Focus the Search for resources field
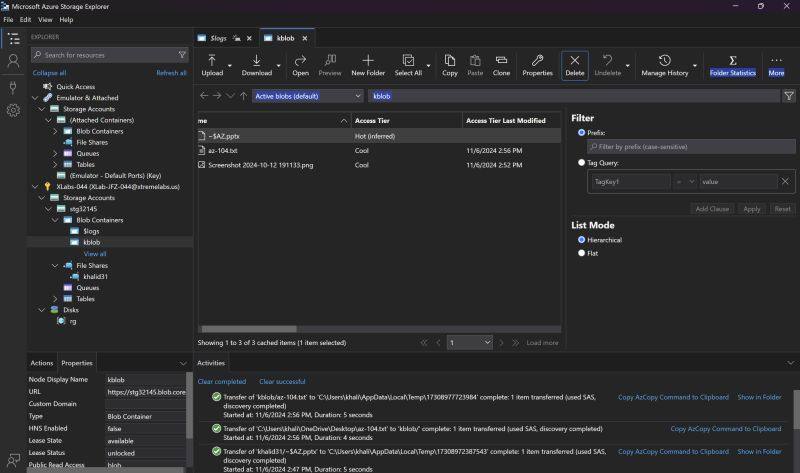Viewport: 800px width, 473px height. (110, 55)
